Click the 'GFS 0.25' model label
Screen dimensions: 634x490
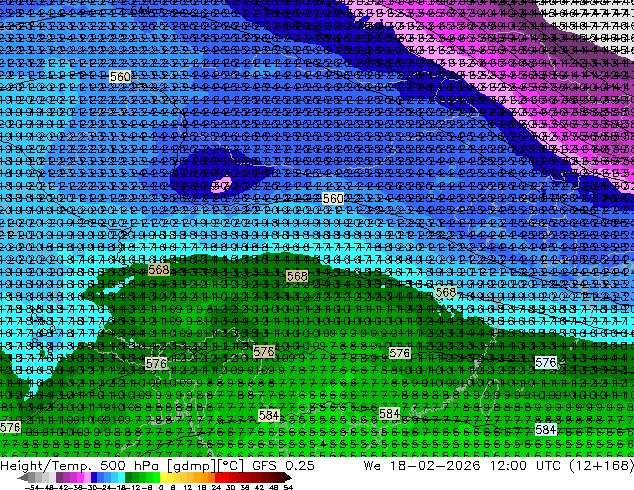(283, 466)
